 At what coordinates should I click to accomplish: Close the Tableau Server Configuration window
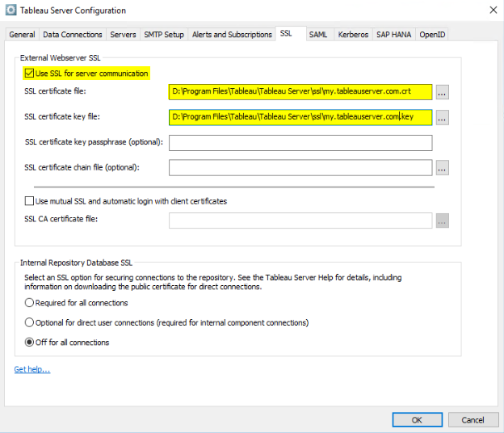tap(493, 10)
